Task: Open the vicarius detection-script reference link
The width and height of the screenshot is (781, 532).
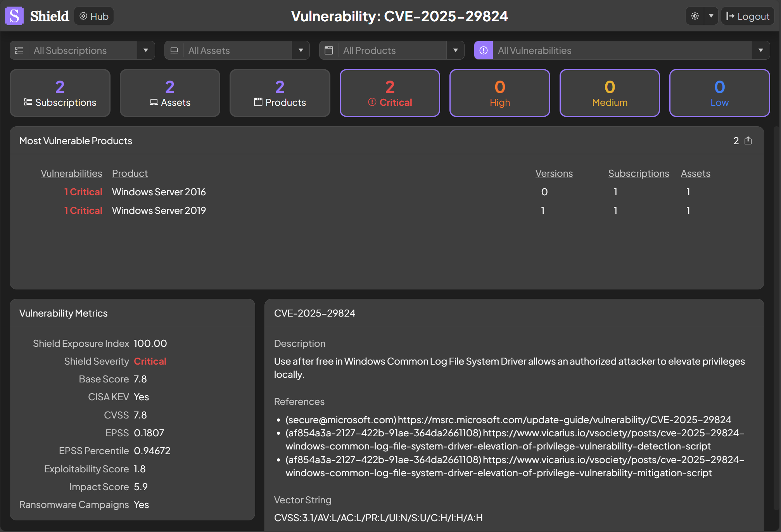Action: click(515, 439)
